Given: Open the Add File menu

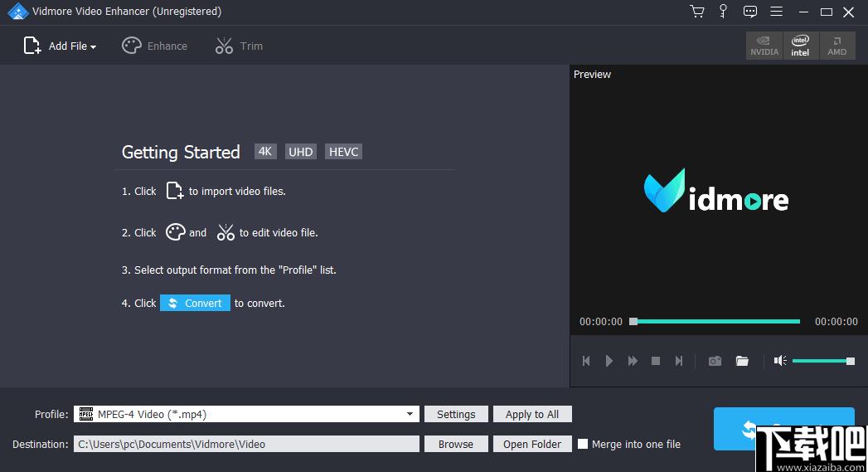Looking at the screenshot, I should click(x=60, y=46).
